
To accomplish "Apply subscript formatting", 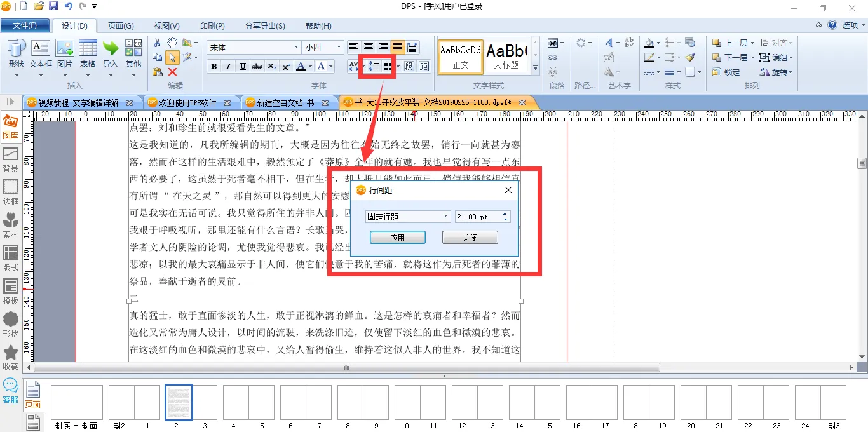I will coord(272,67).
